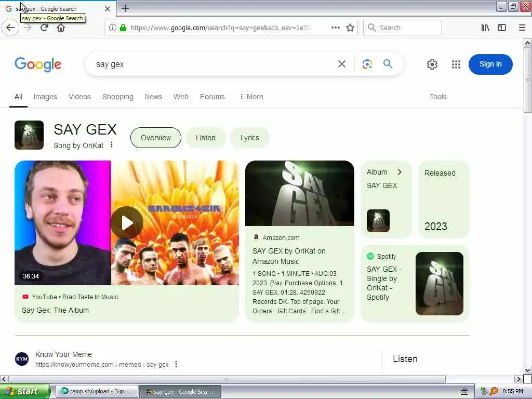Screen dimensions: 532x399
Task: Play the Say Gex: The Album video
Action: tap(127, 222)
